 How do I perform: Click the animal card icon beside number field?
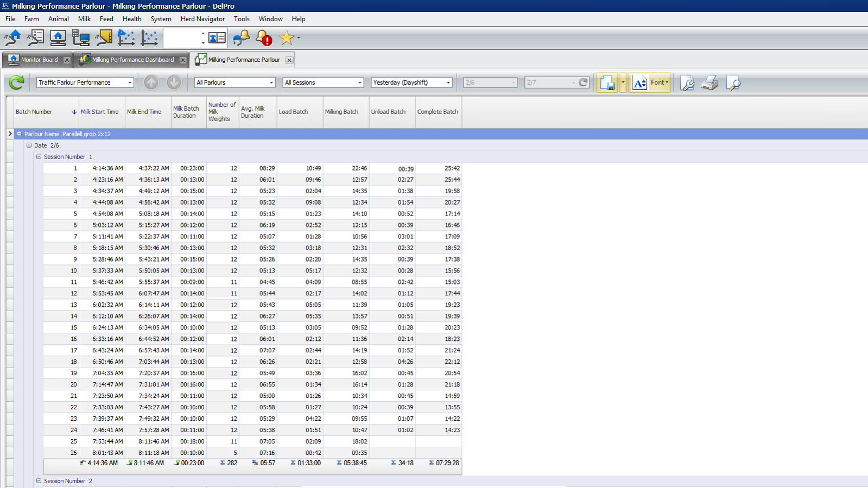coord(217,38)
